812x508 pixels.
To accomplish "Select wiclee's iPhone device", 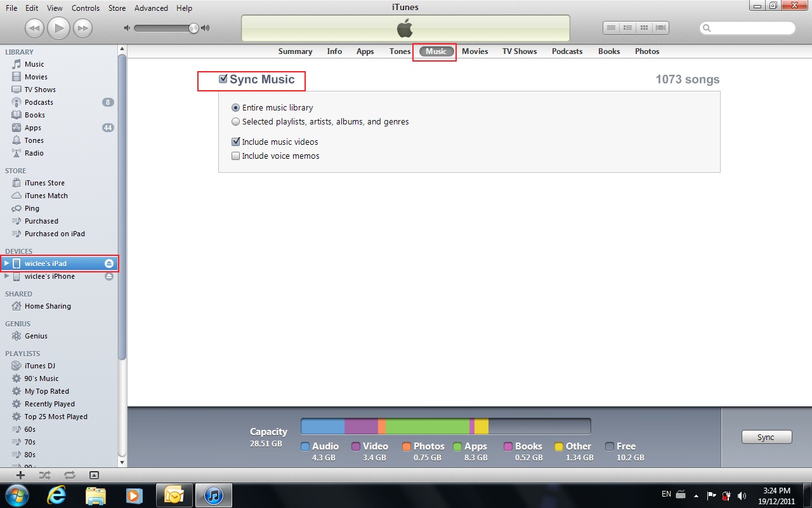I will 49,276.
